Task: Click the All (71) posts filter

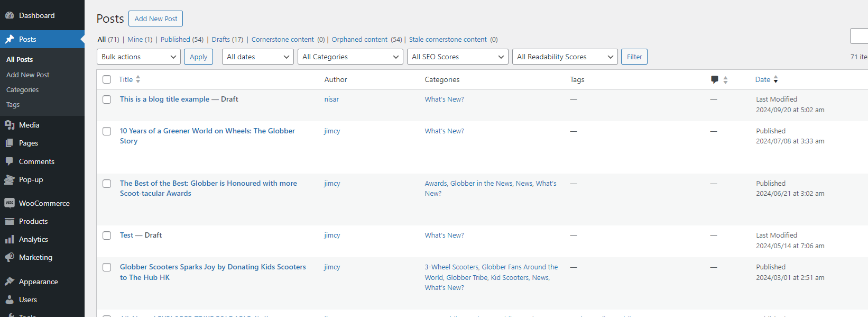Action: point(108,39)
